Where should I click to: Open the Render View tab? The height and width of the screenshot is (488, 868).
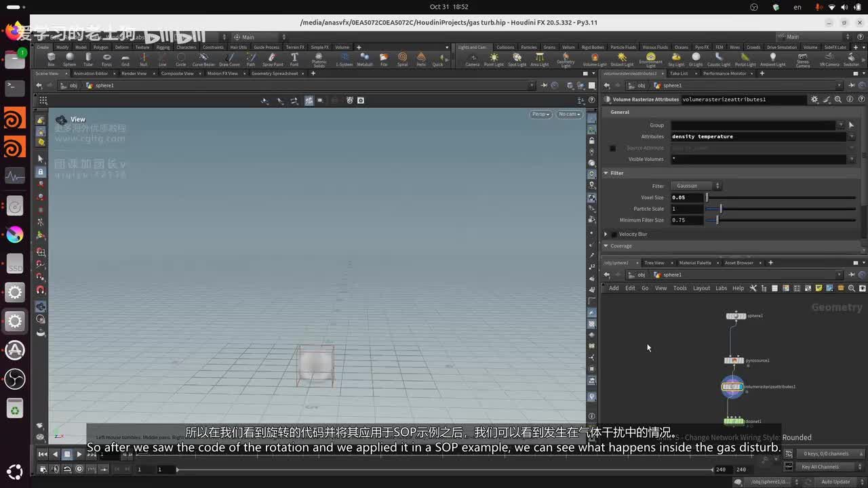click(134, 73)
